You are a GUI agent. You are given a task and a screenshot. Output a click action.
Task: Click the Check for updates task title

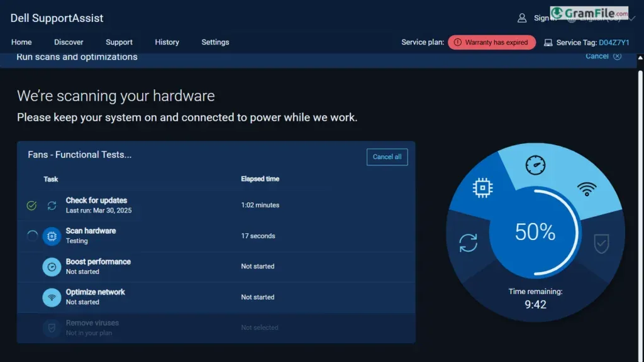click(96, 200)
